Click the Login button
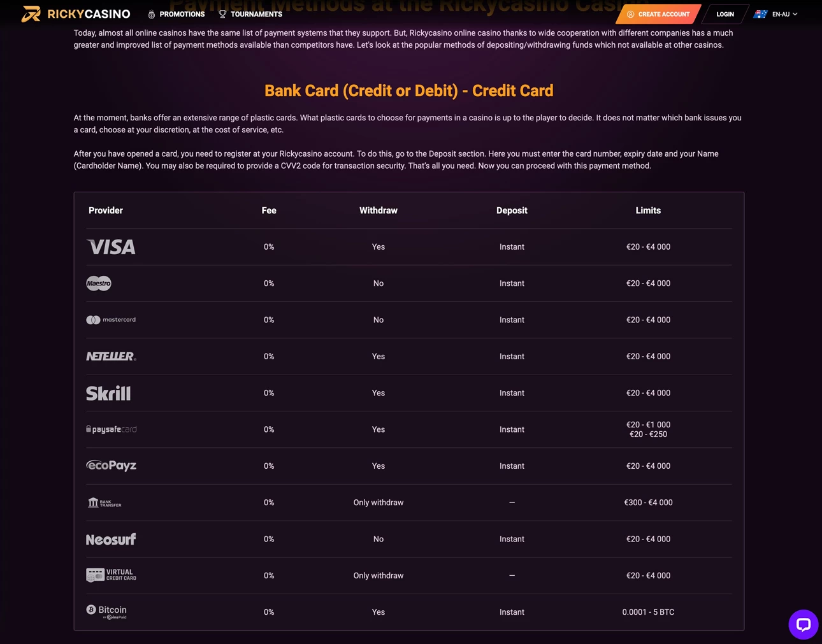 pos(725,14)
